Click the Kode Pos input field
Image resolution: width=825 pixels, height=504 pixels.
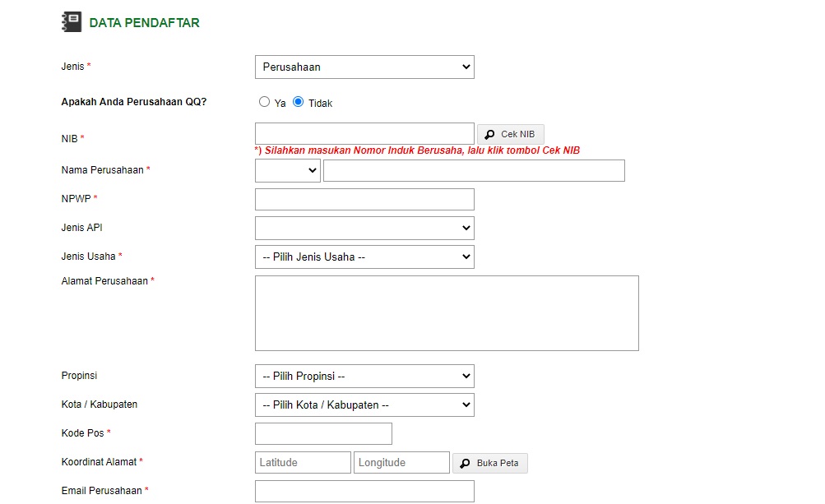(323, 433)
